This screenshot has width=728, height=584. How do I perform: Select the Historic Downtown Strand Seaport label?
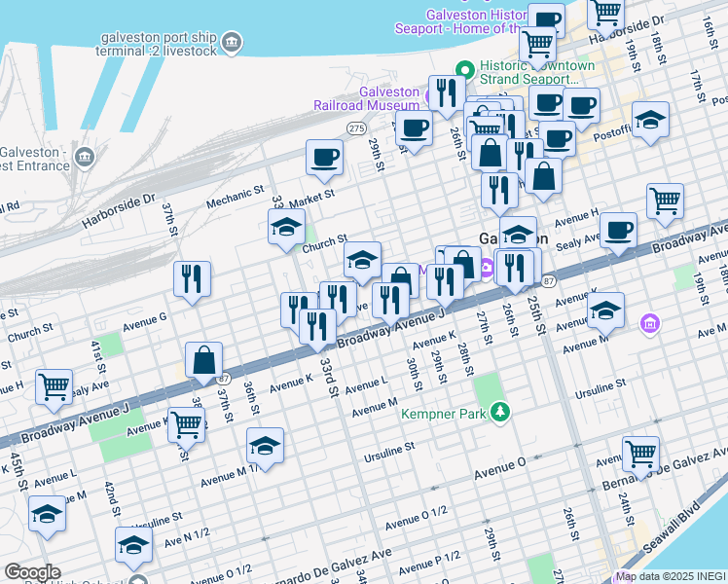[x=537, y=72]
